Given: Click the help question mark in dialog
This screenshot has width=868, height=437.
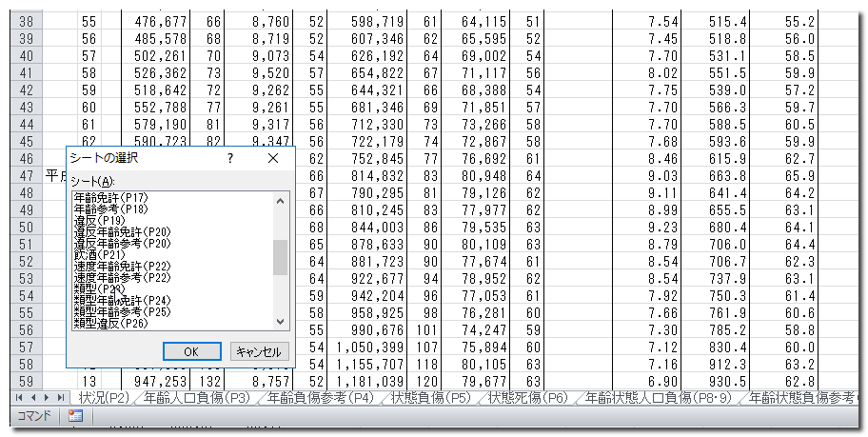Looking at the screenshot, I should [229, 158].
